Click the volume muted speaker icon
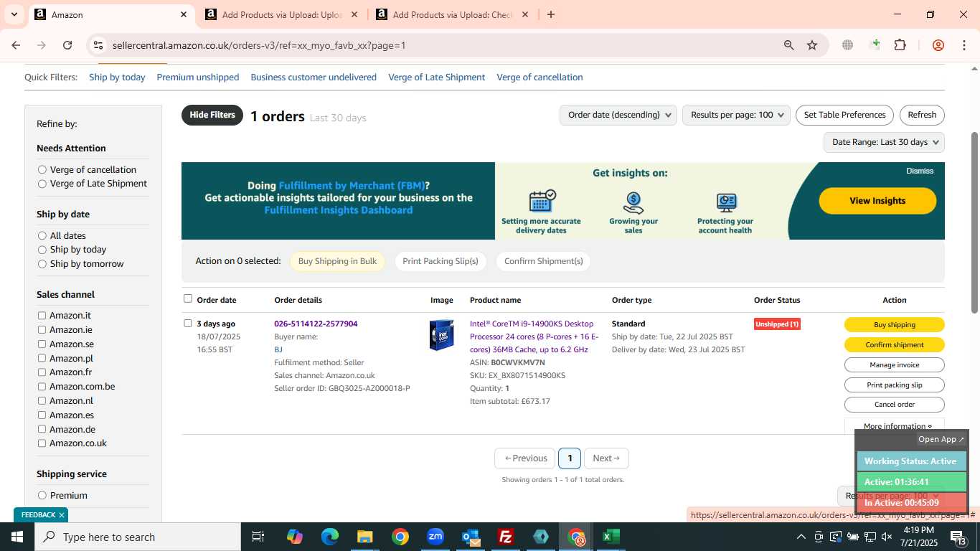 pos(887,537)
